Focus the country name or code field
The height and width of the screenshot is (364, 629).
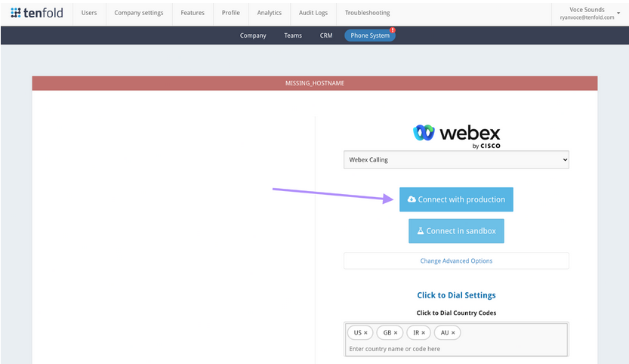coord(456,349)
